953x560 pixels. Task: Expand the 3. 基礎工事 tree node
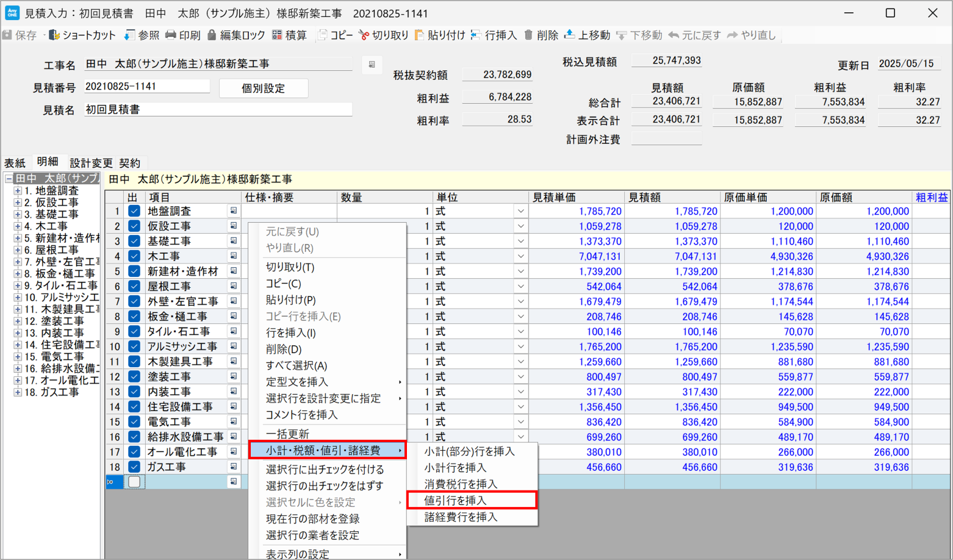click(18, 215)
